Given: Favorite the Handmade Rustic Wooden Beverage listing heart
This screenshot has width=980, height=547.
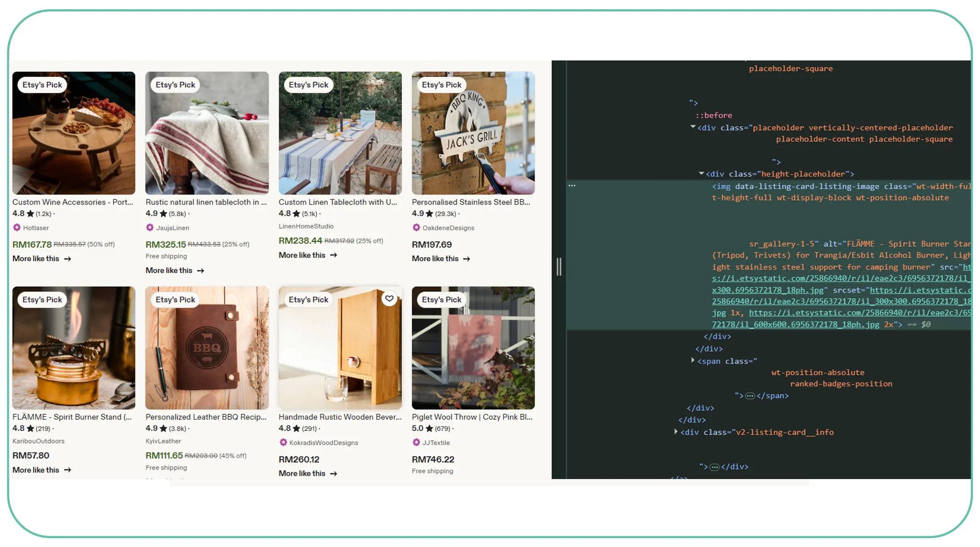Looking at the screenshot, I should [389, 299].
